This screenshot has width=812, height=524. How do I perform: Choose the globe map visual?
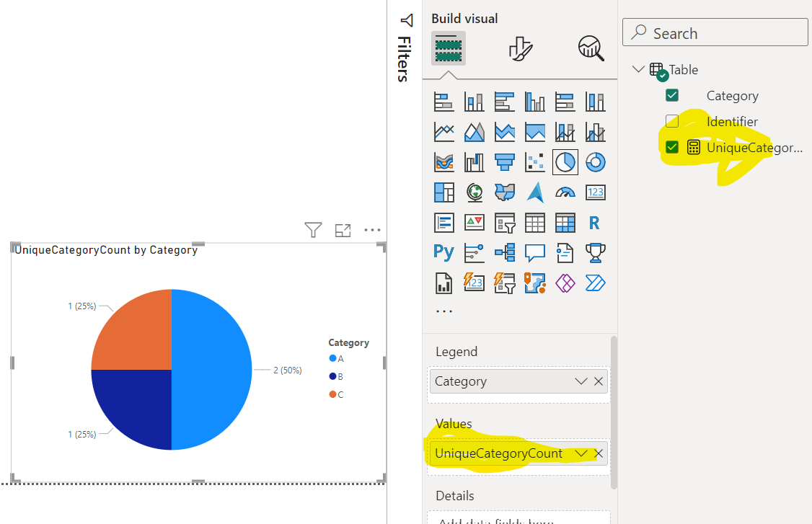tap(474, 192)
